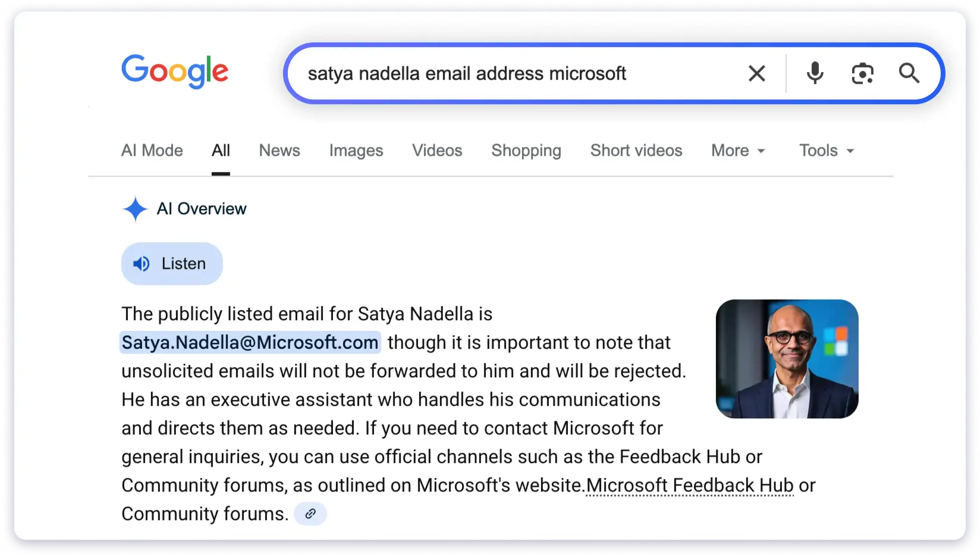Click the voice search microphone icon

(814, 73)
